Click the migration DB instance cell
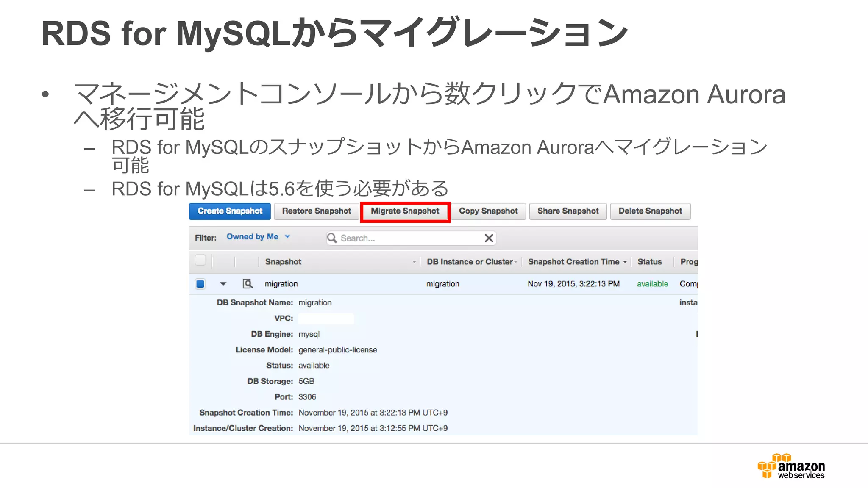The image size is (868, 488). click(x=442, y=284)
